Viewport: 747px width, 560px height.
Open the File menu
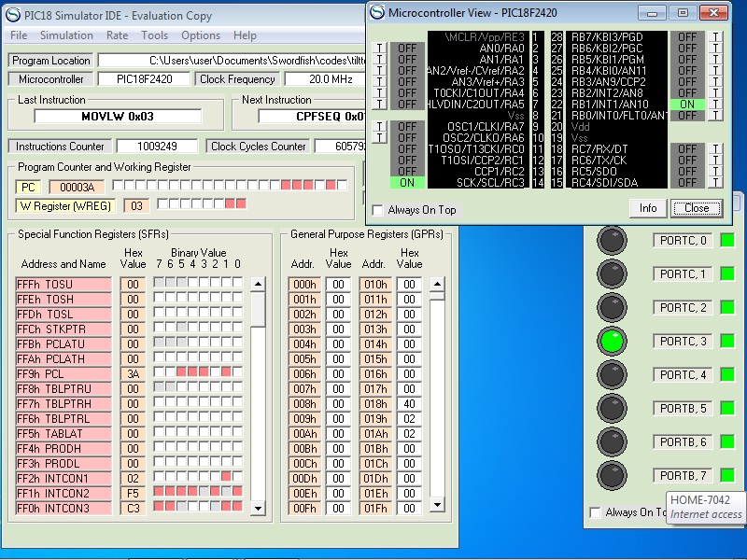coord(19,35)
